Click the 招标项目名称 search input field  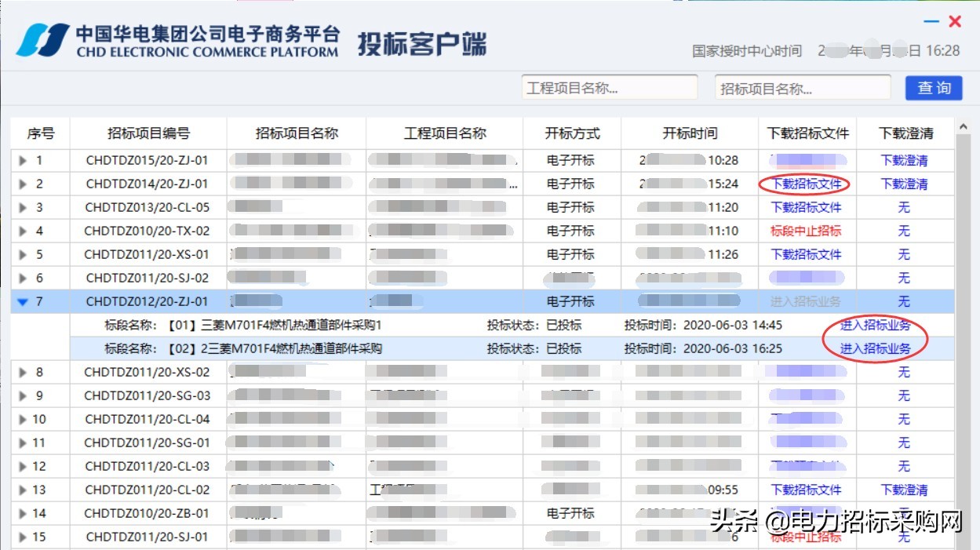point(802,87)
